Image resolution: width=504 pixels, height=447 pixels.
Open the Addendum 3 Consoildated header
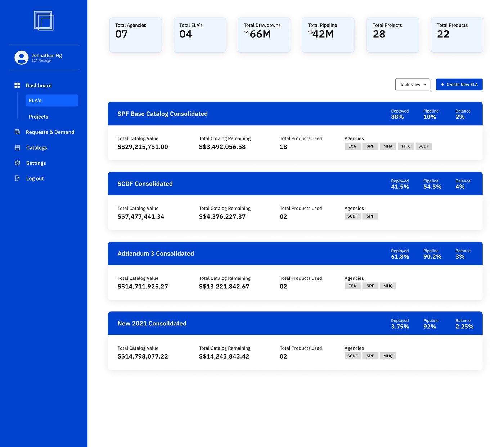tap(295, 254)
